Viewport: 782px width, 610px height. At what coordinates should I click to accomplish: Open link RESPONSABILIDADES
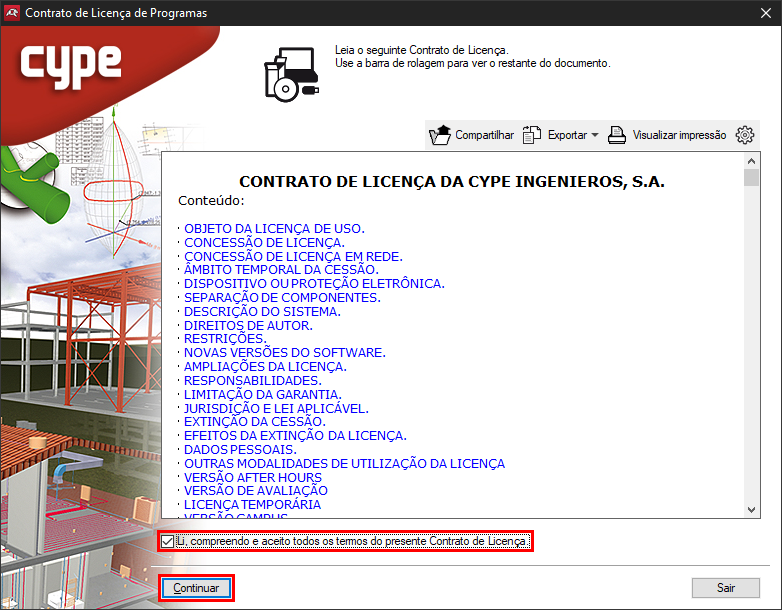tap(253, 381)
